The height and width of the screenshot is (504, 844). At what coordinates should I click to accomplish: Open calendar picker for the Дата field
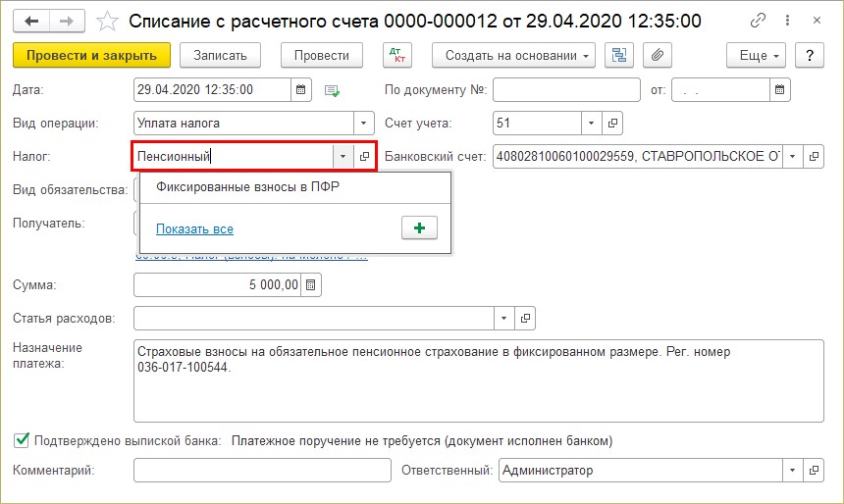coord(301,90)
